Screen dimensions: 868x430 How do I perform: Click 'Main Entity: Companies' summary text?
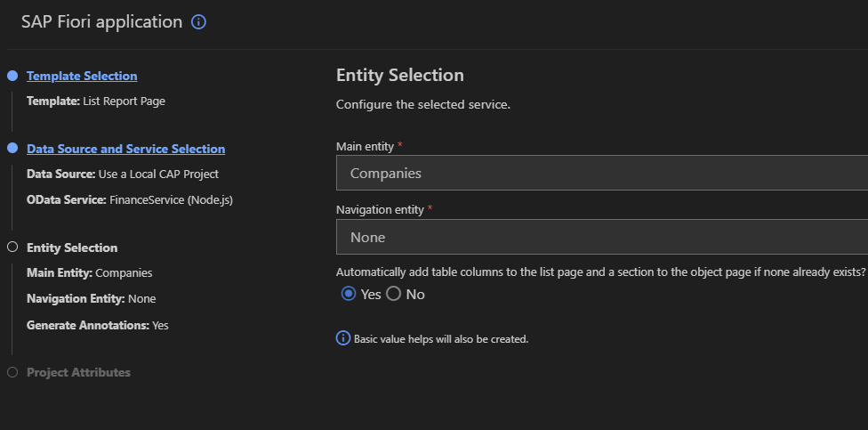tap(89, 272)
